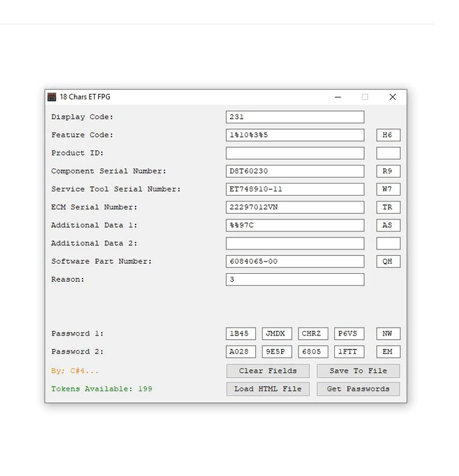Focus the Additional Data 1 field
The height and width of the screenshot is (476, 459).
(x=295, y=225)
